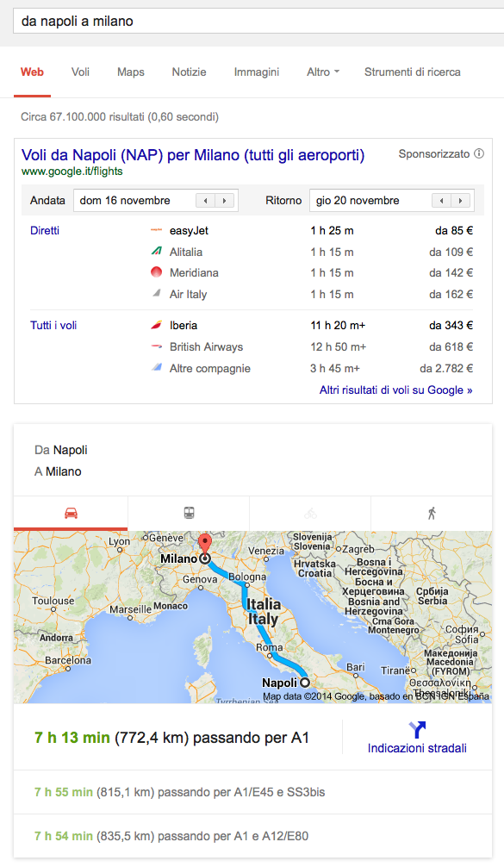Open the Immagini search tab
The width and height of the screenshot is (504, 867).
coord(257,72)
